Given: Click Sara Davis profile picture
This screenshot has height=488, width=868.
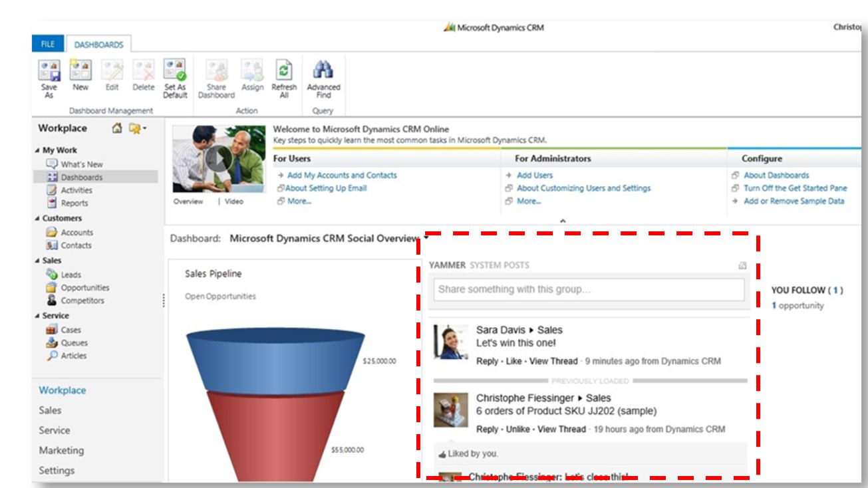Looking at the screenshot, I should coord(451,342).
